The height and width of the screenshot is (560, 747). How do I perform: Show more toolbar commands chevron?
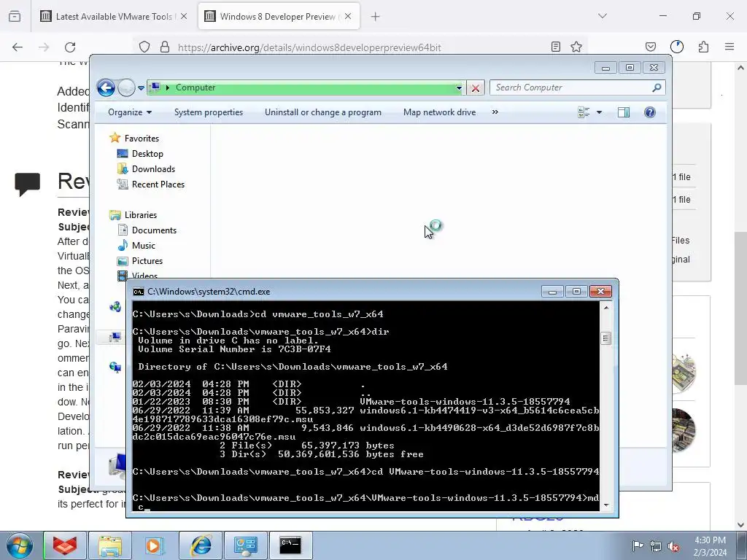click(495, 112)
